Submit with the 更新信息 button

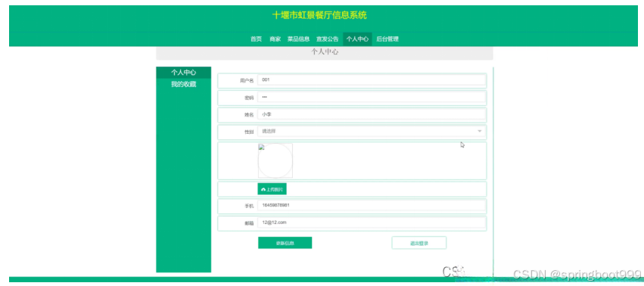(285, 243)
